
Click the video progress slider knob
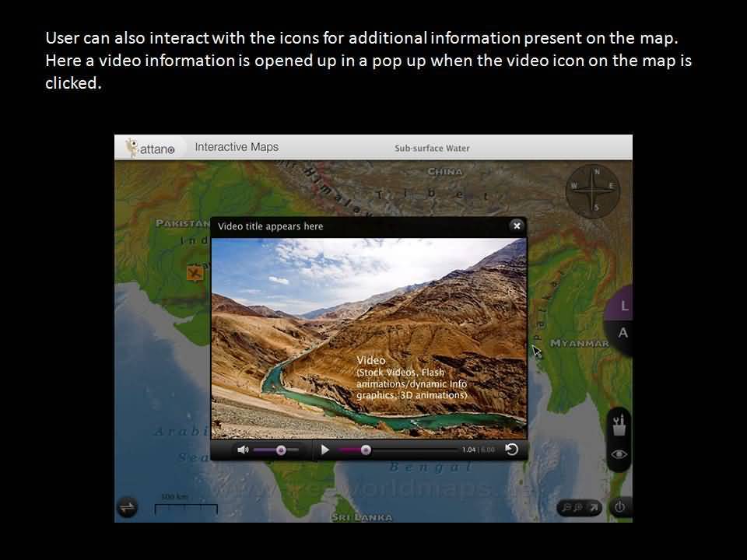coord(366,450)
